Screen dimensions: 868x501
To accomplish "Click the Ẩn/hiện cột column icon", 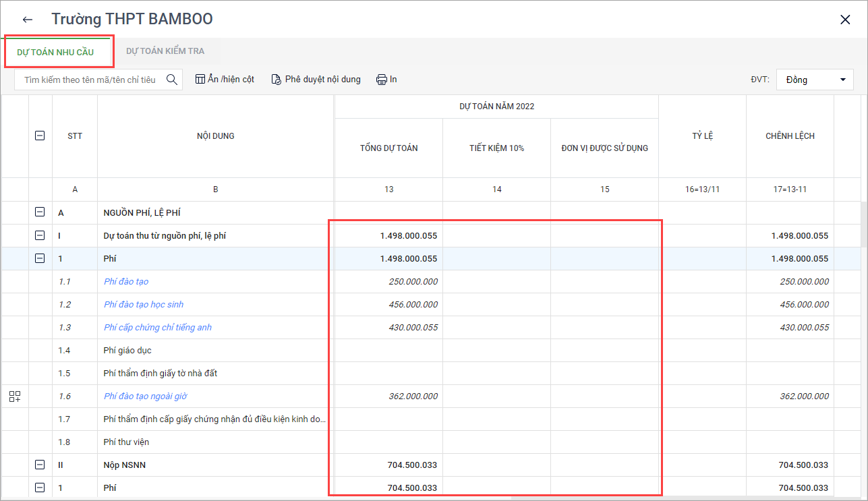I will pos(200,80).
